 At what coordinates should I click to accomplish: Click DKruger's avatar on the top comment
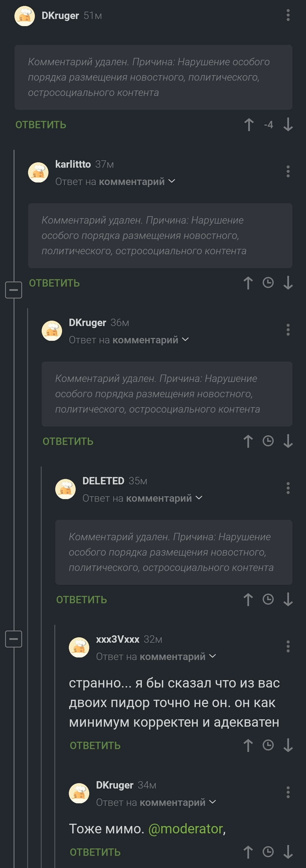pyautogui.click(x=25, y=16)
